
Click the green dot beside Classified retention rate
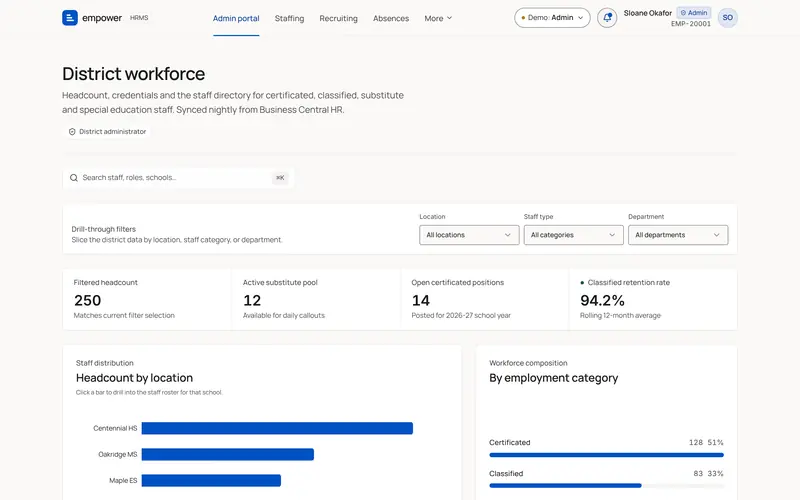point(582,283)
